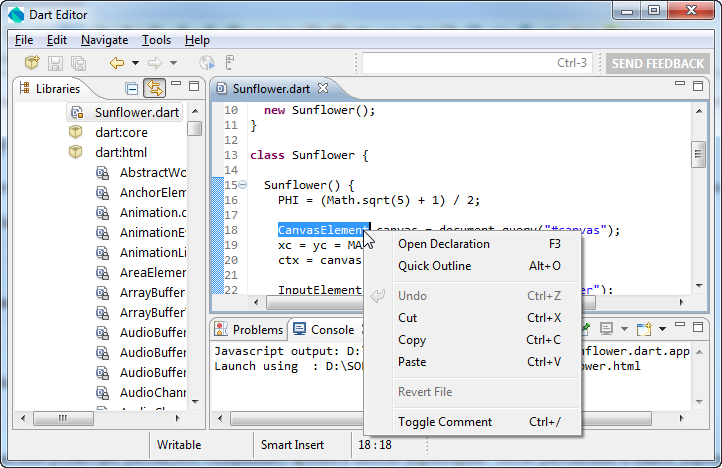Viewport: 722px width, 468px height.
Task: Open the Tools menu
Action: (x=156, y=40)
